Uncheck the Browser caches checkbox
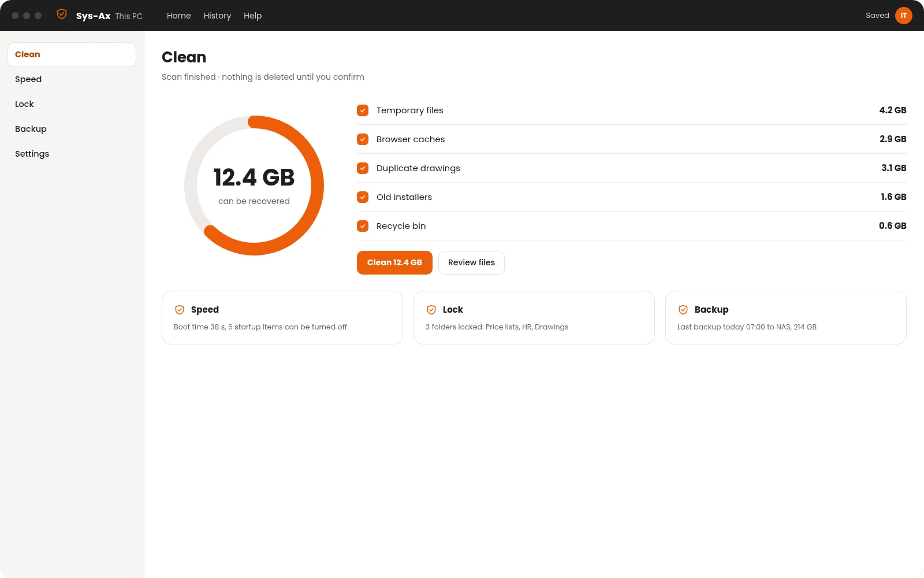924x578 pixels. point(363,139)
